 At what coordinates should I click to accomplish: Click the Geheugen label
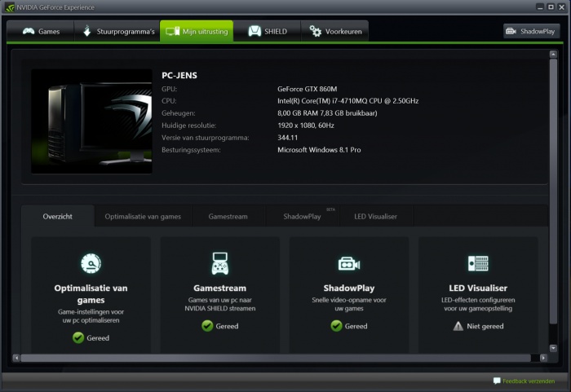(179, 113)
